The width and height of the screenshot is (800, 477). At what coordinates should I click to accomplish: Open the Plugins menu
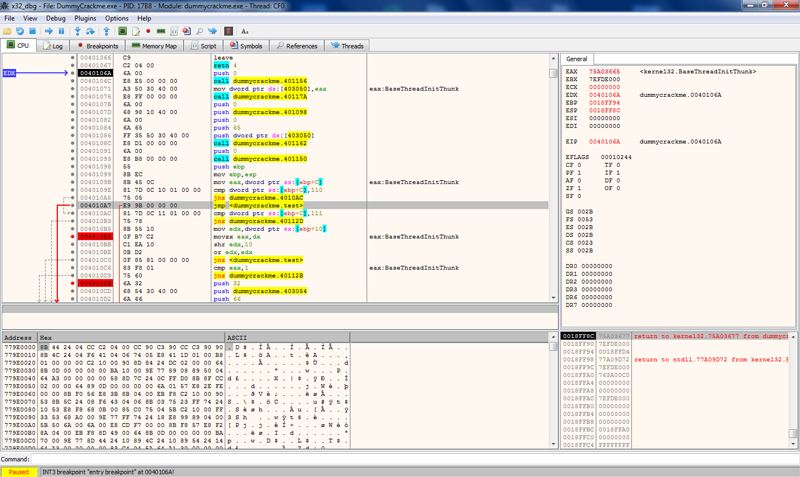[x=85, y=18]
